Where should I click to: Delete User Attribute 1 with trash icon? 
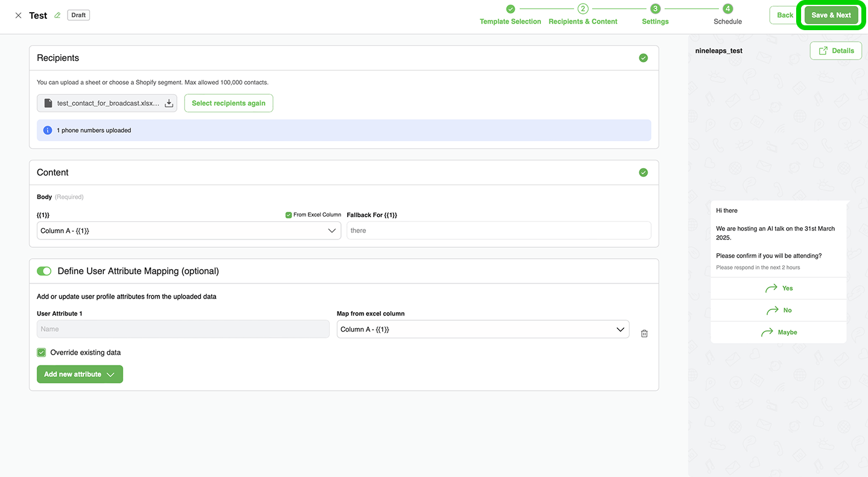644,333
